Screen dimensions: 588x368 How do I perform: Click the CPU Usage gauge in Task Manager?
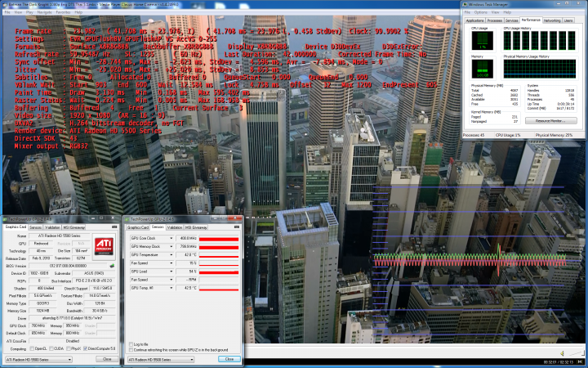[x=483, y=41]
